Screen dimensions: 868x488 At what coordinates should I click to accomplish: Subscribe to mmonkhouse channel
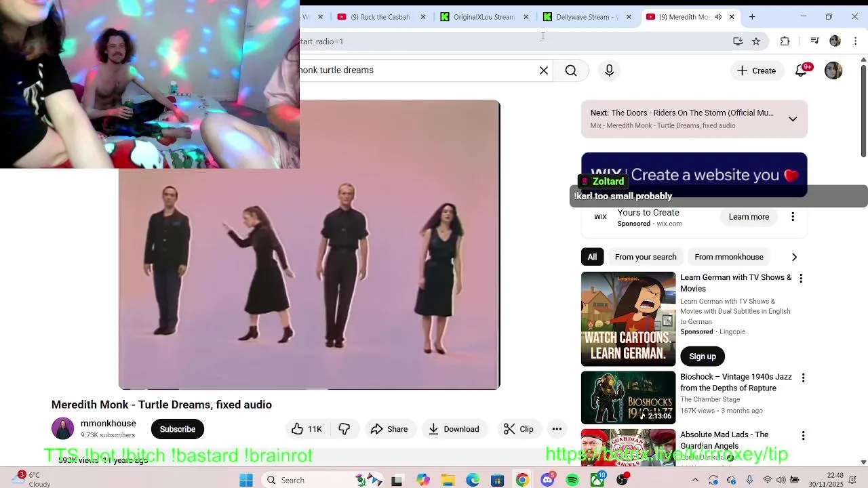coord(178,429)
